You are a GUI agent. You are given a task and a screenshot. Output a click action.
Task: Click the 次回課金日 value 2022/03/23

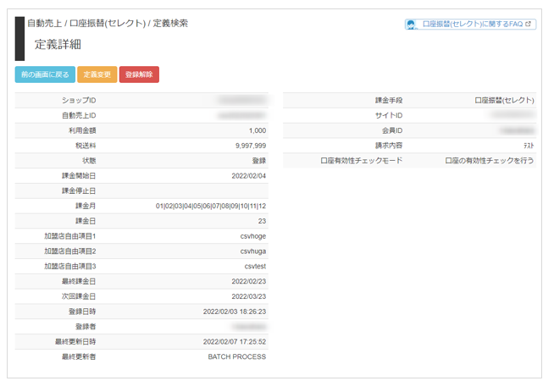tap(249, 296)
